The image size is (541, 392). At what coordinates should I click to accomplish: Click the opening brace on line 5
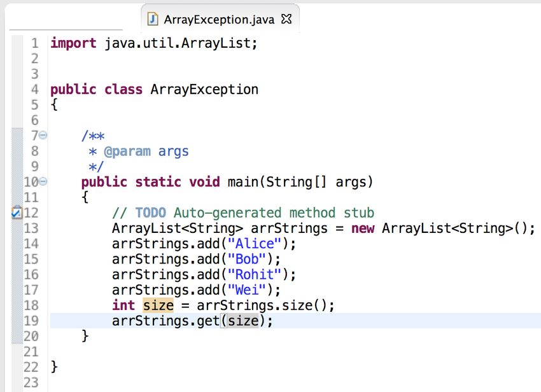coord(54,104)
